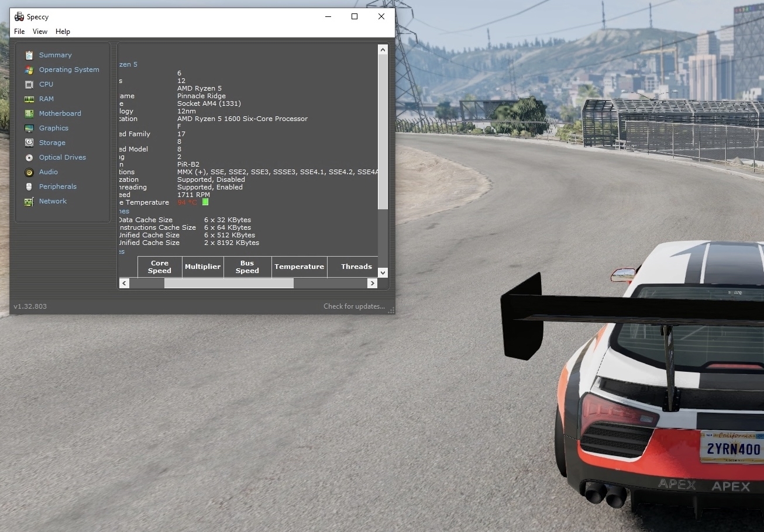The image size is (764, 532).
Task: Open the Summary section
Action: tap(56, 55)
